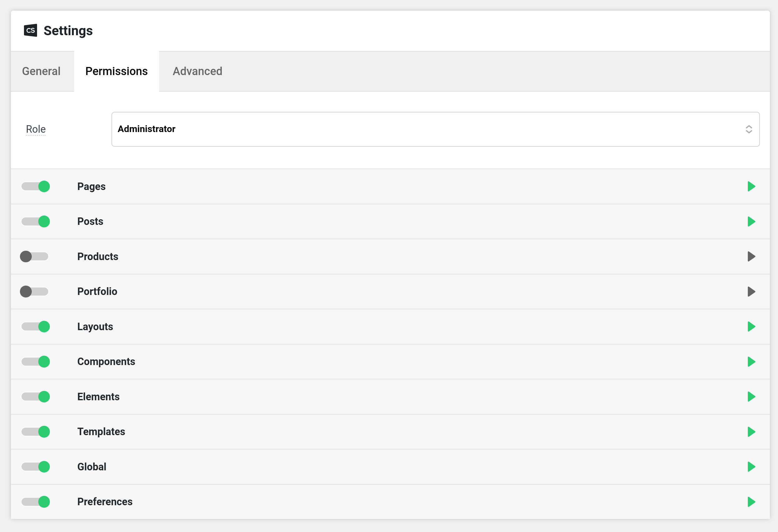
Task: Expand the Global section details
Action: click(752, 466)
